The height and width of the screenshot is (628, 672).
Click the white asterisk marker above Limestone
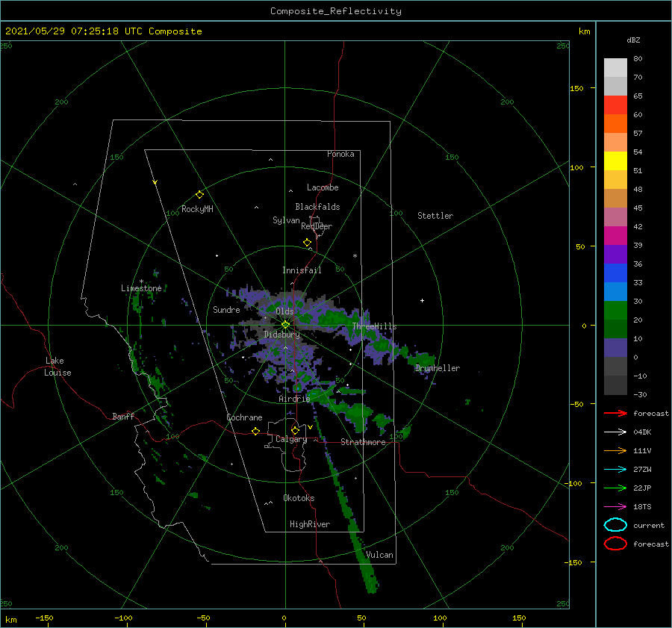click(141, 282)
